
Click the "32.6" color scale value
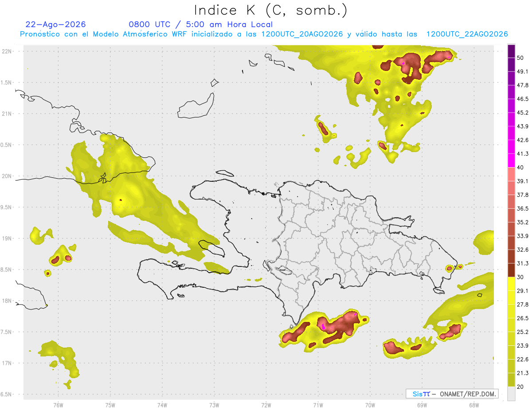[x=523, y=250]
